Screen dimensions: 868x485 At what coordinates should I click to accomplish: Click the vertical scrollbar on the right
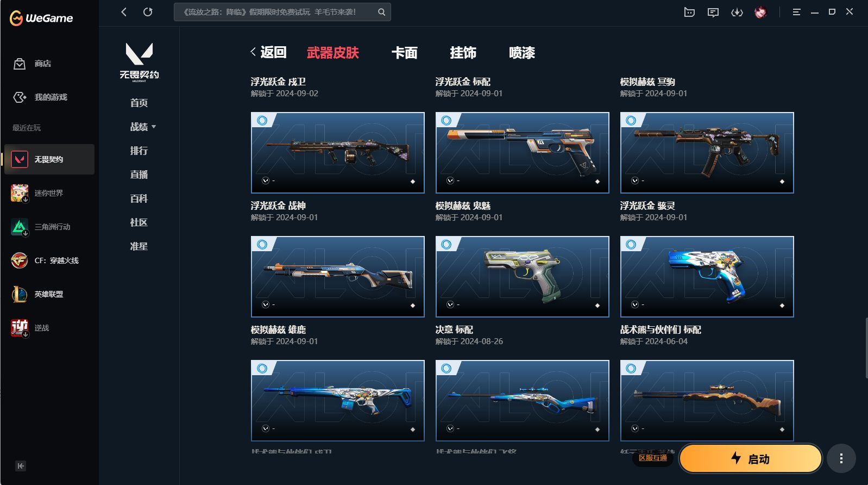pyautogui.click(x=866, y=348)
